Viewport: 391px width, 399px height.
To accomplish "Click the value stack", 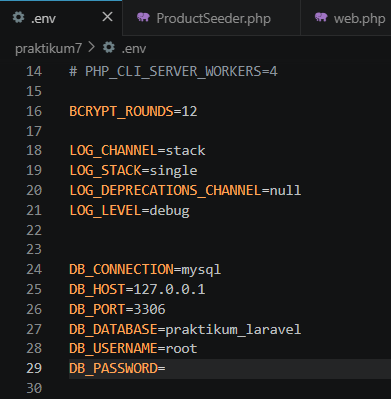I will pos(186,151).
